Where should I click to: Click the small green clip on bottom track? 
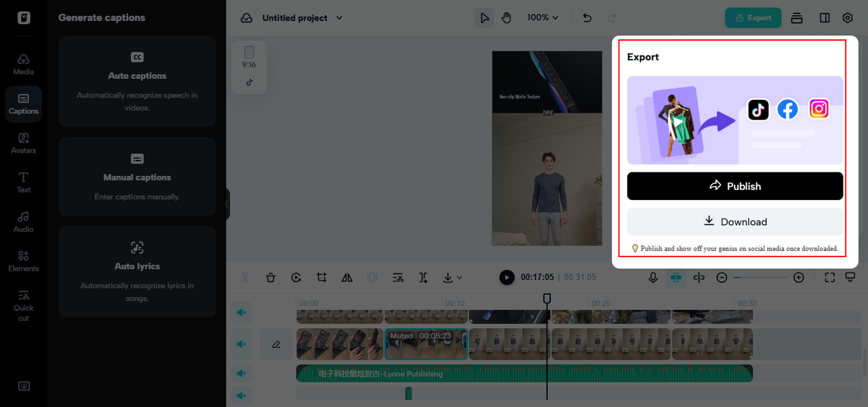coord(408,393)
